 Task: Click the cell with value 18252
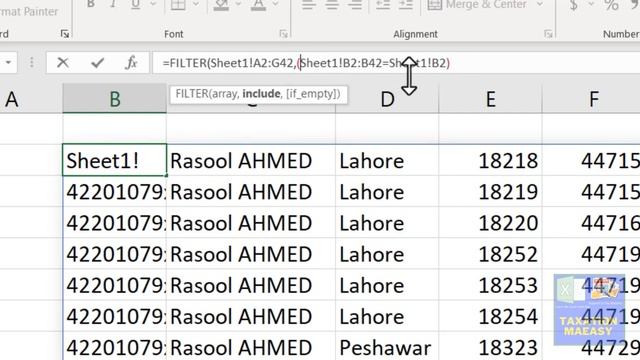coord(490,254)
